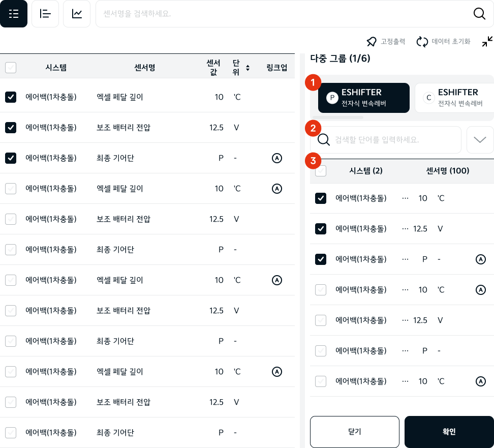Expand ellipsis in right panel sixth row
Viewport: 494px width, 448px height.
405,351
